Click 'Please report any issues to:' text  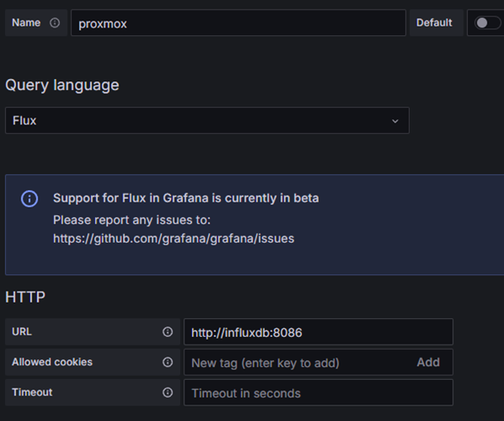pos(132,220)
